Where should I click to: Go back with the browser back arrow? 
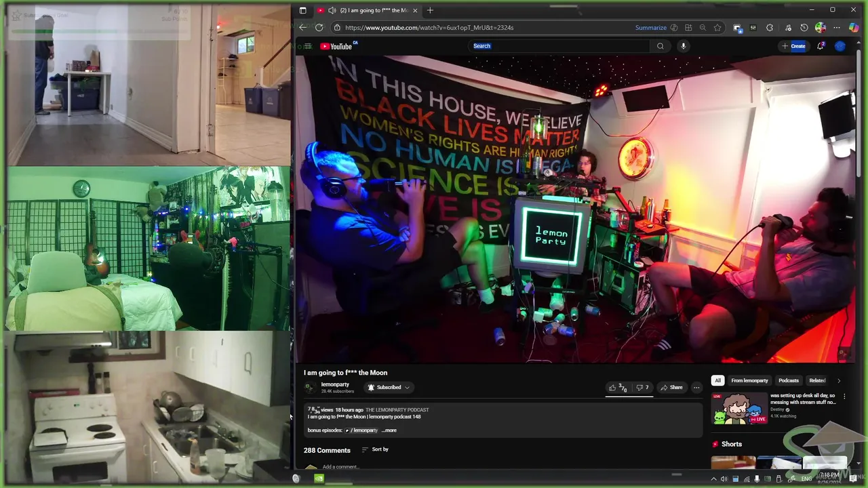point(302,28)
